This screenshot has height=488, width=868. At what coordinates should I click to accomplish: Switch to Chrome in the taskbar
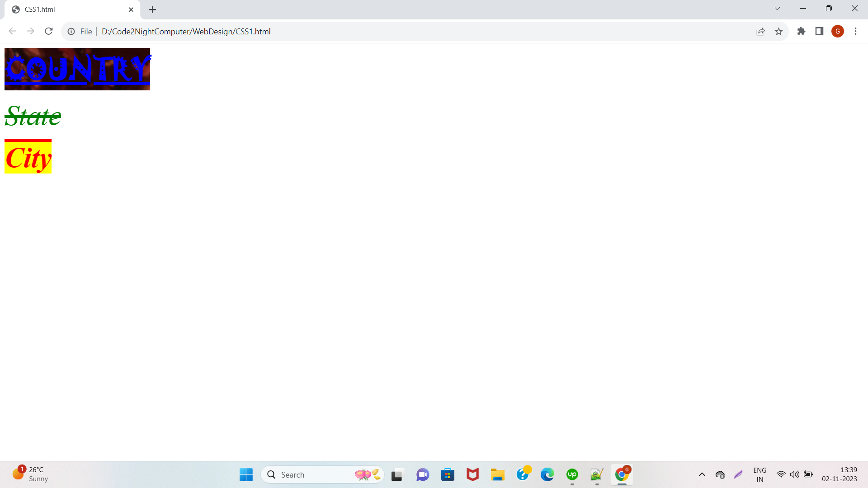coord(622,475)
